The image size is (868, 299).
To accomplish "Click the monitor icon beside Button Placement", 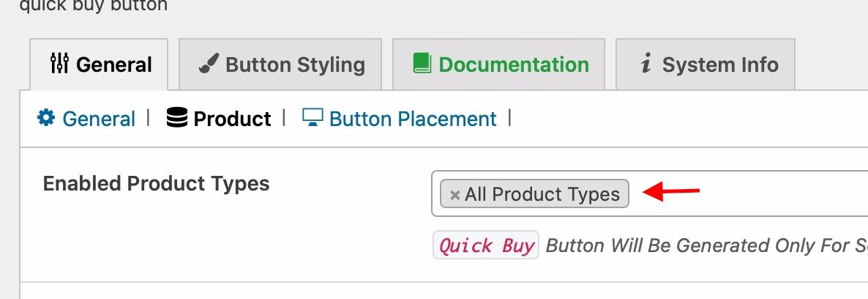I will (x=313, y=117).
